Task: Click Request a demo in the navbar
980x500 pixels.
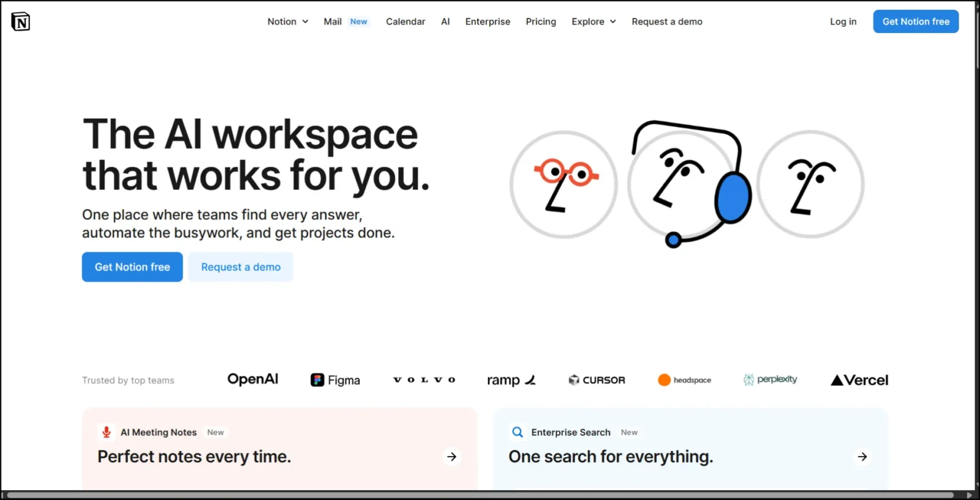Action: coord(667,21)
